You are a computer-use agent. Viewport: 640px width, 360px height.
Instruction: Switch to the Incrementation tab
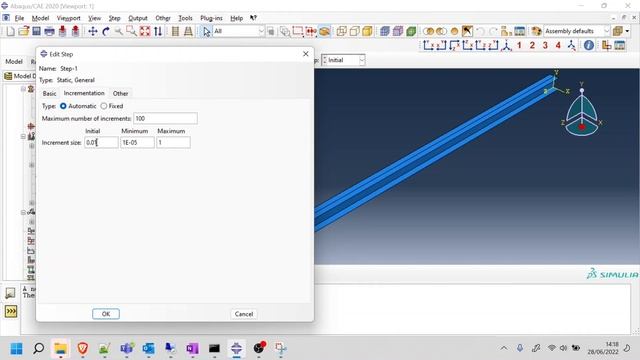point(84,93)
